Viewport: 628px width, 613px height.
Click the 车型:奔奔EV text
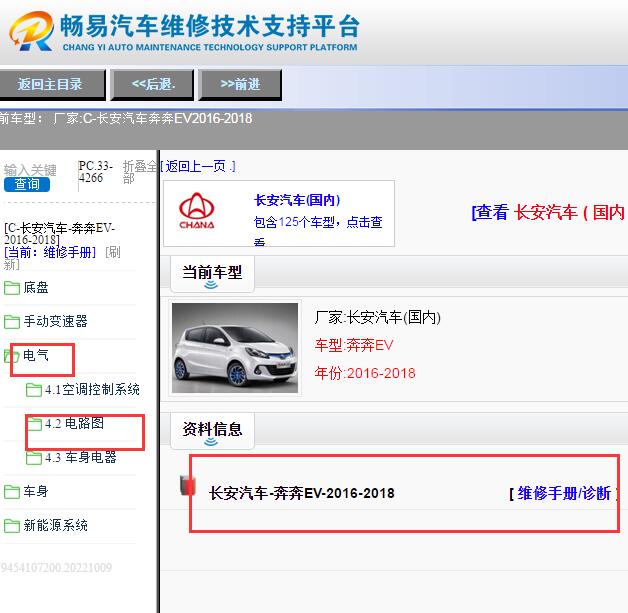tap(354, 345)
